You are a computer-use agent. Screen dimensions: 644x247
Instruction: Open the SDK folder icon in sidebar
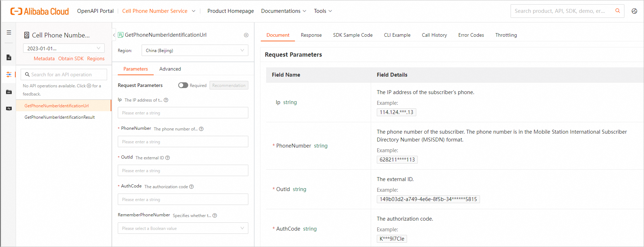point(9,92)
